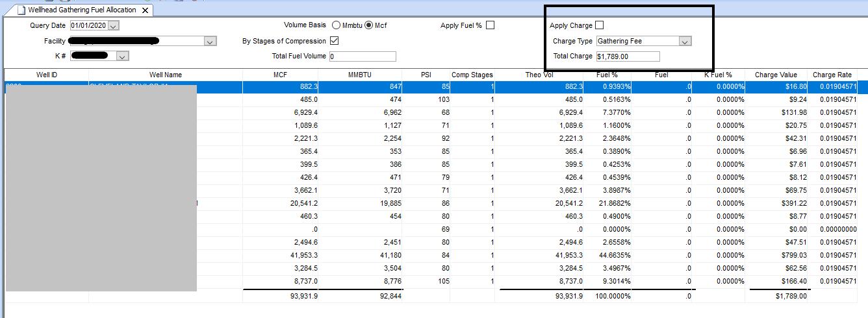The height and width of the screenshot is (318, 868).
Task: Click the document icon on the Wellhead tab
Action: [x=21, y=10]
